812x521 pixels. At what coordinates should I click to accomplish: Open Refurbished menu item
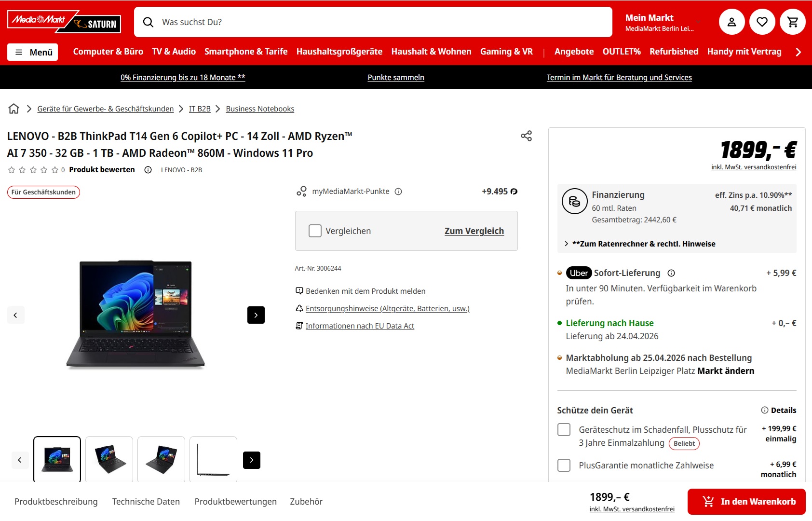click(x=674, y=52)
